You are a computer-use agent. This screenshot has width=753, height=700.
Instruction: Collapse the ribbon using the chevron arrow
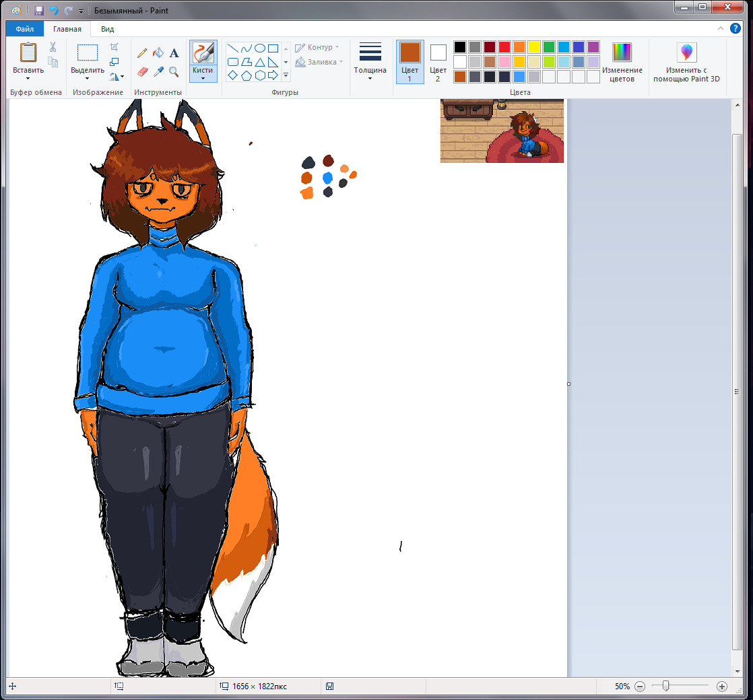coord(721,28)
